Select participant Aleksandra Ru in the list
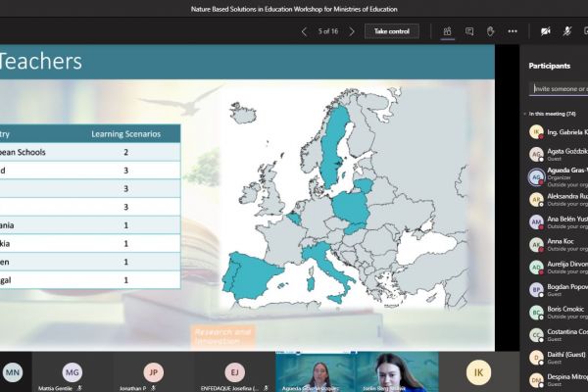The width and height of the screenshot is (588, 392). [558, 200]
